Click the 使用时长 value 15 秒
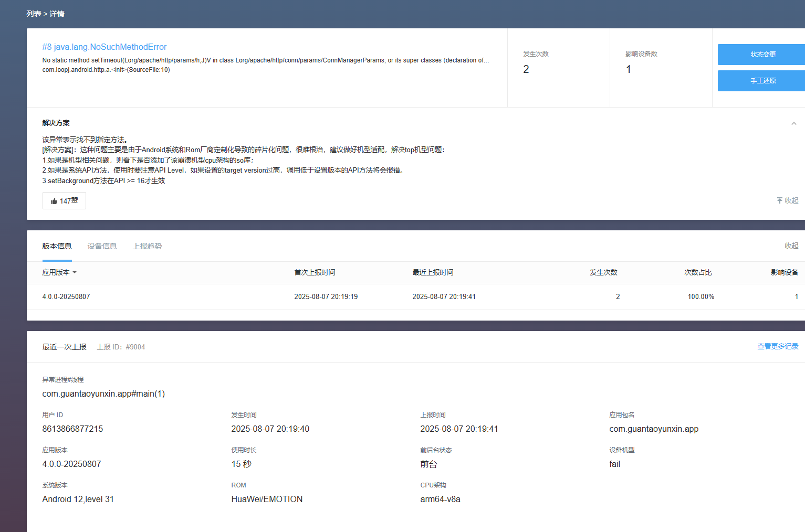805x532 pixels. (x=242, y=464)
